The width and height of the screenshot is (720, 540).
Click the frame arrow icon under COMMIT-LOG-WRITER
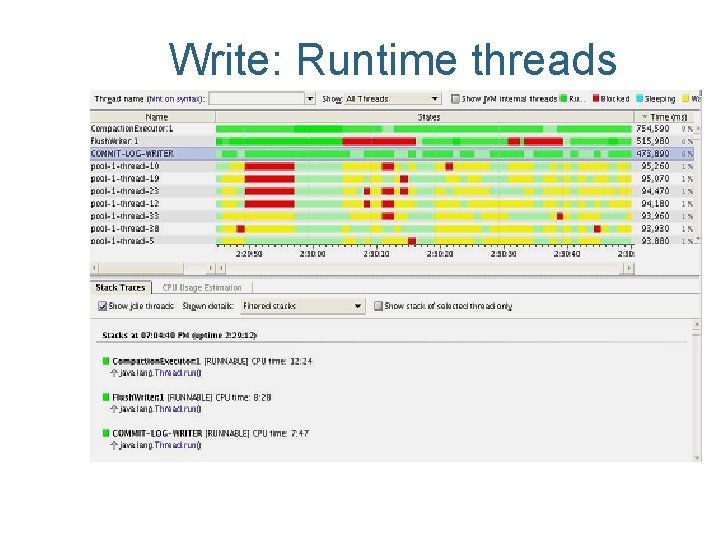pyautogui.click(x=114, y=445)
